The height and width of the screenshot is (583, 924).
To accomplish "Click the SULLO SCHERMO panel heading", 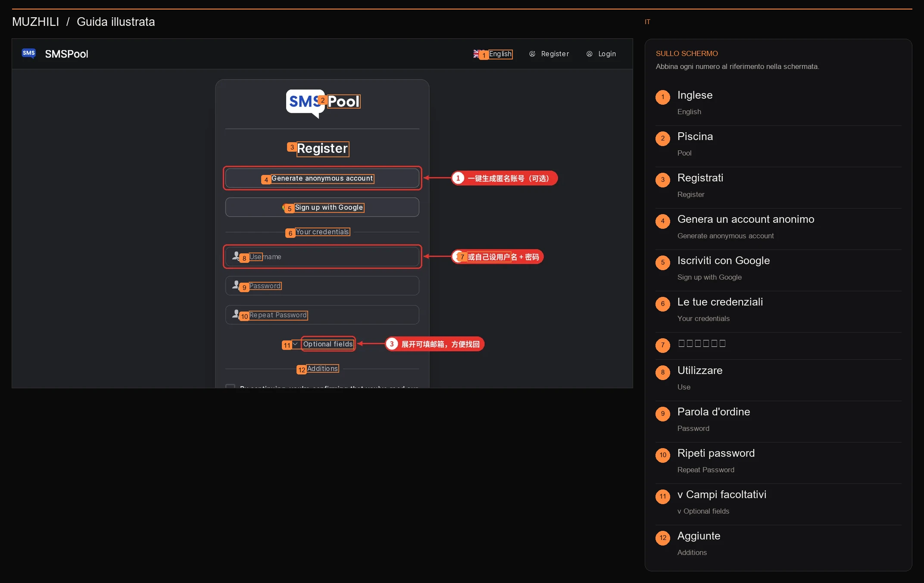I will pos(687,53).
